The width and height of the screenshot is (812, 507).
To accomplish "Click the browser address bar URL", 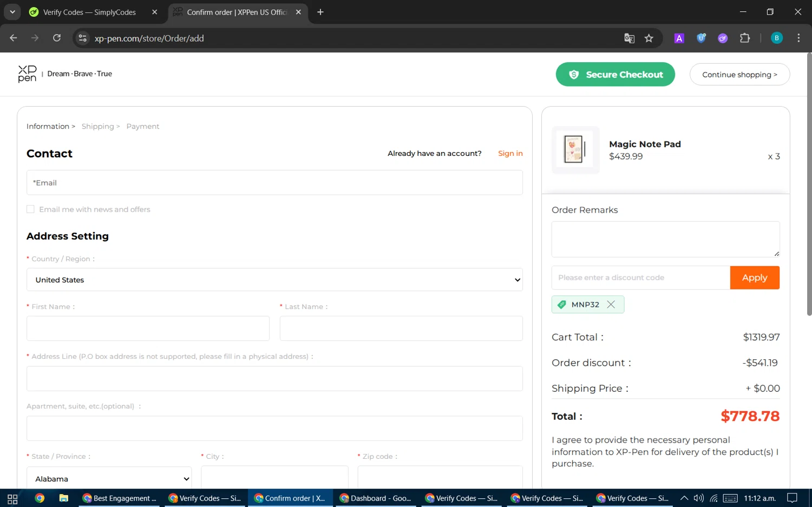I will click(149, 38).
